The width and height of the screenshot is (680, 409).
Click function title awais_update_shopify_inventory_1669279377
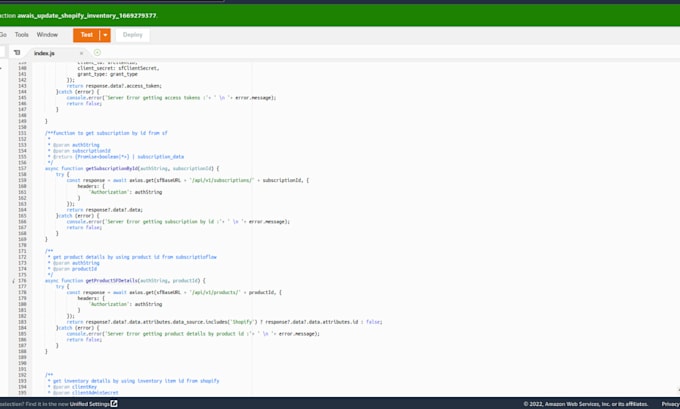(87, 16)
